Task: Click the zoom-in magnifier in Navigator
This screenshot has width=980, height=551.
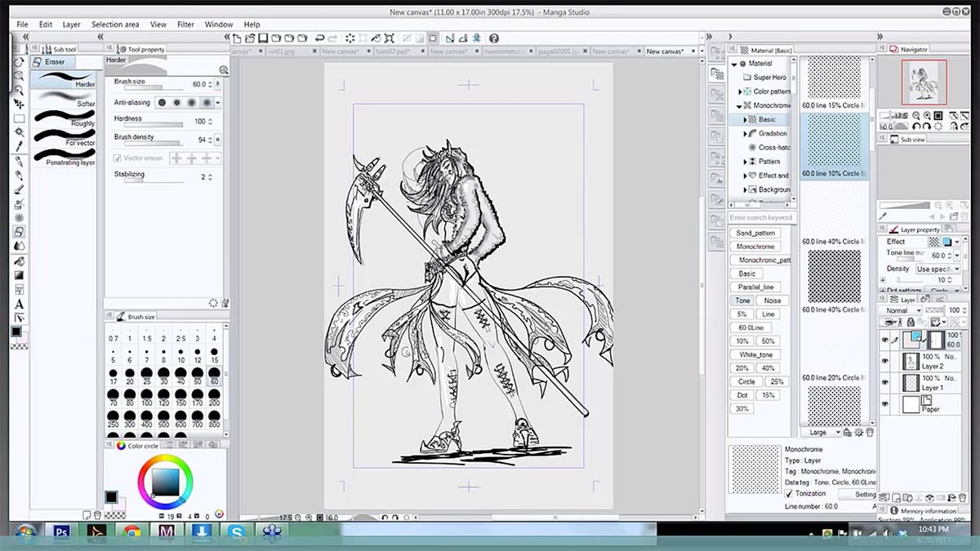Action: (x=928, y=116)
